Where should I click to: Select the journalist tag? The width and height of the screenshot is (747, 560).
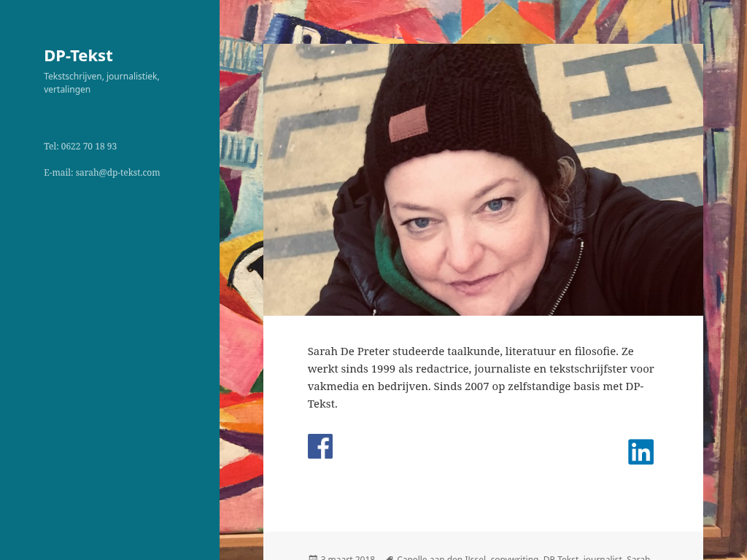pyautogui.click(x=603, y=558)
